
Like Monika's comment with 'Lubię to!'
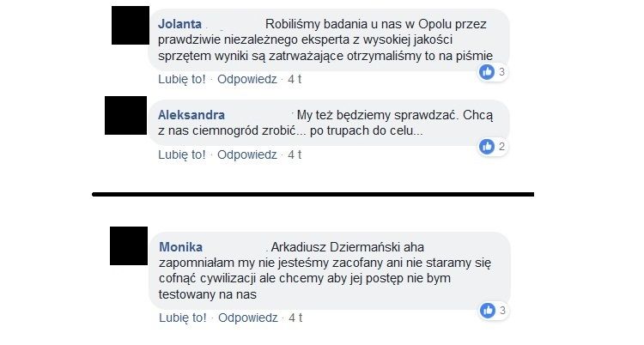[182, 318]
